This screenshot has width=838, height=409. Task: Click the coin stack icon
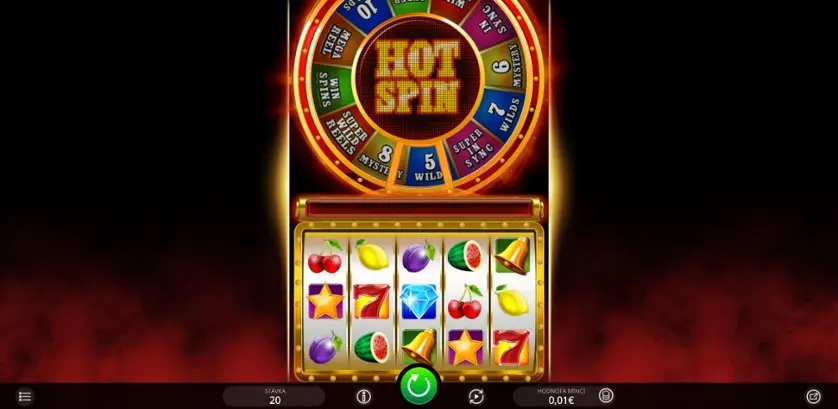[606, 396]
